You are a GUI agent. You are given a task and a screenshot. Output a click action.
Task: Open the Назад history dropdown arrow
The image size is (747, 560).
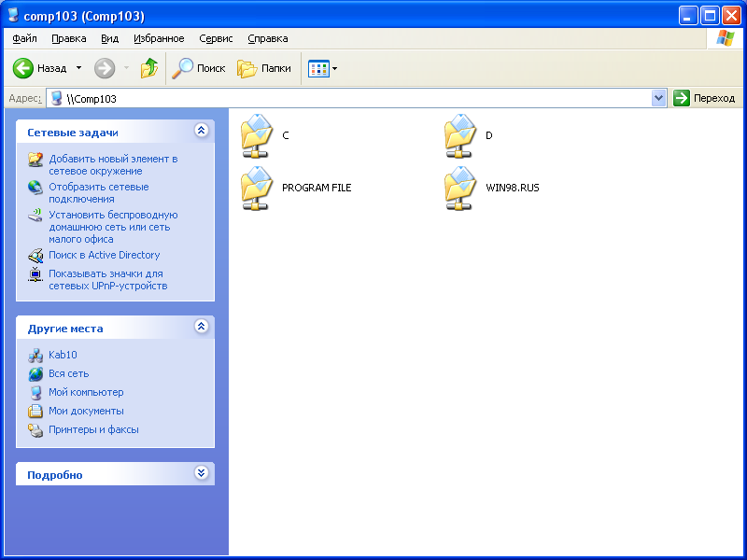78,68
